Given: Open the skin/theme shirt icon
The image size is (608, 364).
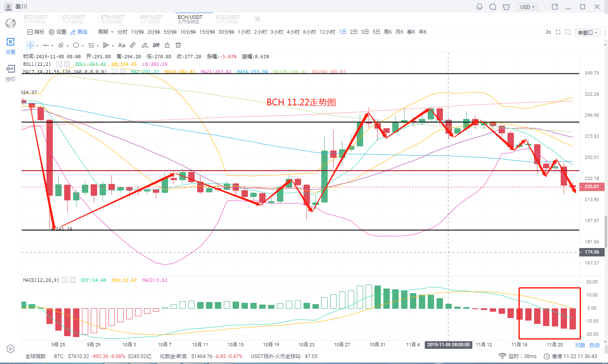Looking at the screenshot, I should (506, 7).
